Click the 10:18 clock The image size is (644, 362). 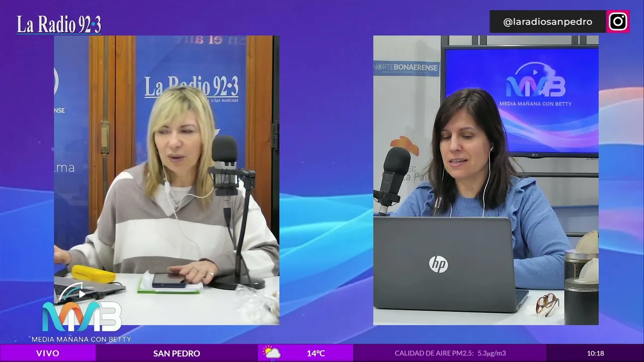click(596, 353)
